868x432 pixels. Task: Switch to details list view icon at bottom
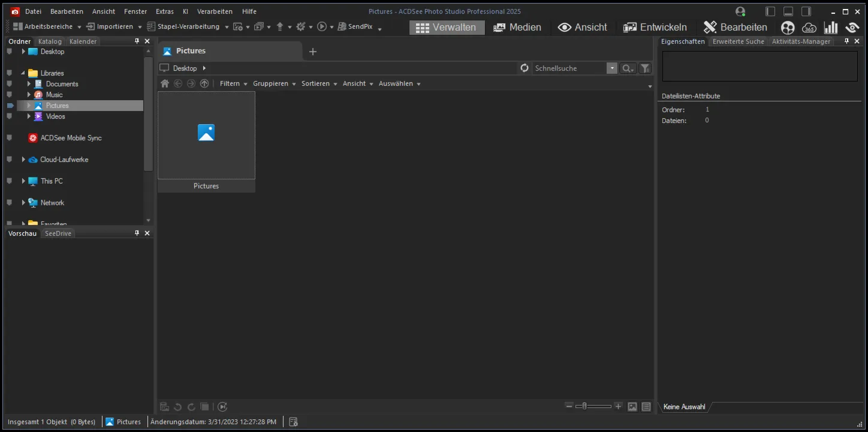click(646, 407)
